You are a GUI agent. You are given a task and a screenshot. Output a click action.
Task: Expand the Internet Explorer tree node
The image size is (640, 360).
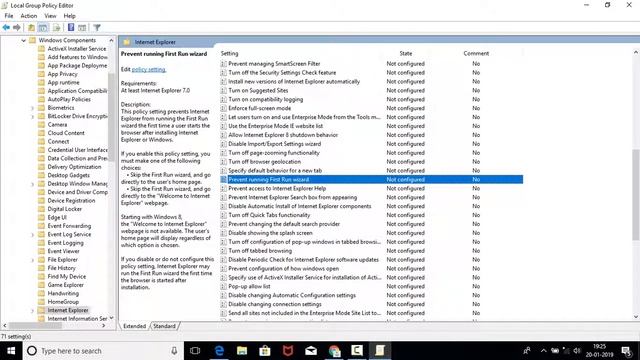click(32, 311)
